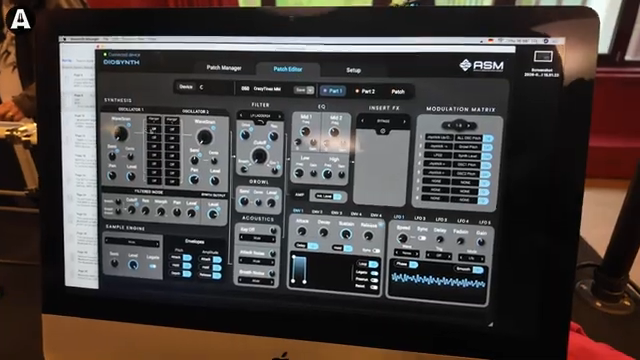Screen dimensions: 640x360
Task: Select the ENV 3 tab
Action: click(336, 213)
